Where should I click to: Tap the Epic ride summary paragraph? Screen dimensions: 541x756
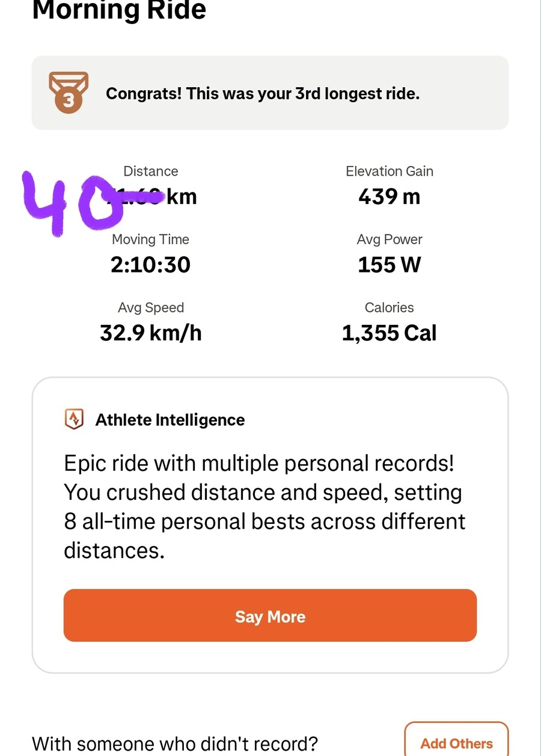pyautogui.click(x=264, y=507)
